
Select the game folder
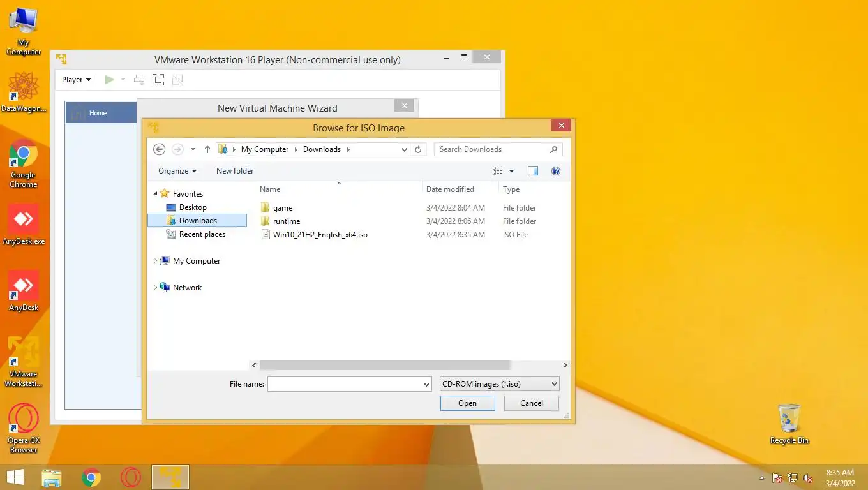(x=283, y=208)
